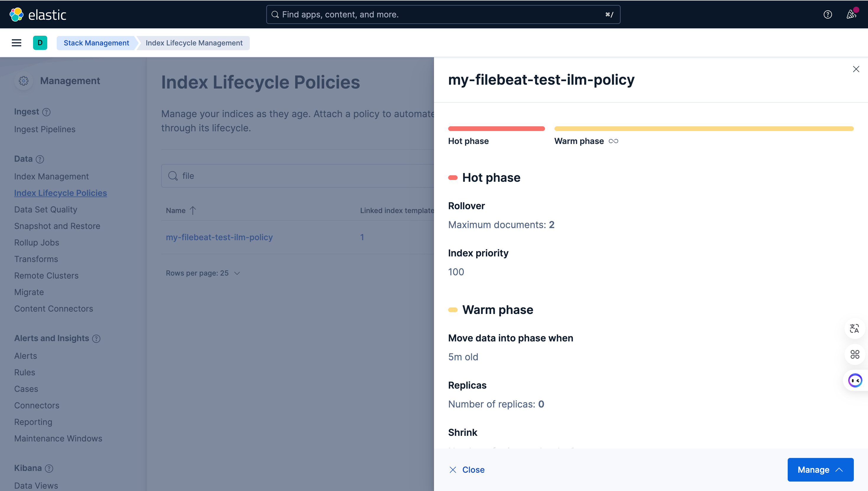
Task: Click the infinity icon beside Warm phase
Action: coord(613,141)
